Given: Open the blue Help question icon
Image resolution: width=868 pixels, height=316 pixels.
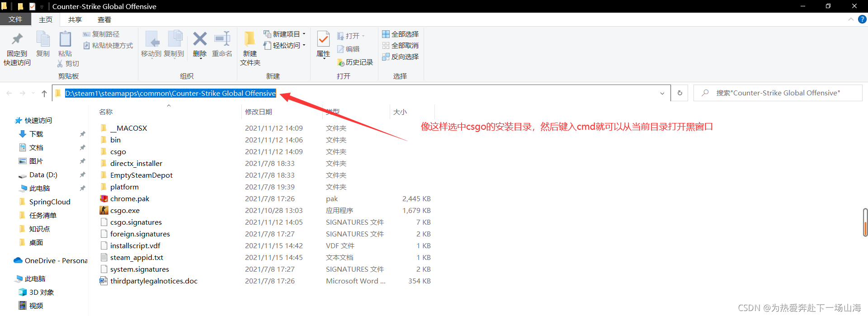Looking at the screenshot, I should [x=862, y=19].
